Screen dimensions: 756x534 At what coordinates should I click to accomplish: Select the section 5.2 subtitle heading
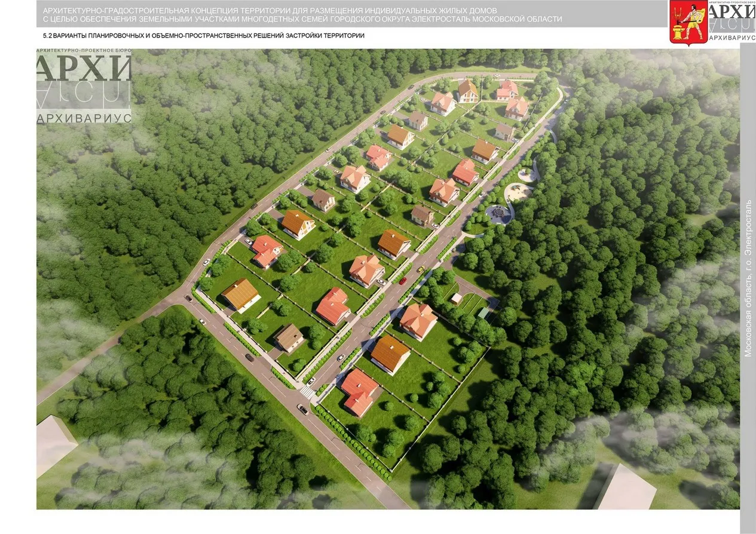click(x=200, y=36)
